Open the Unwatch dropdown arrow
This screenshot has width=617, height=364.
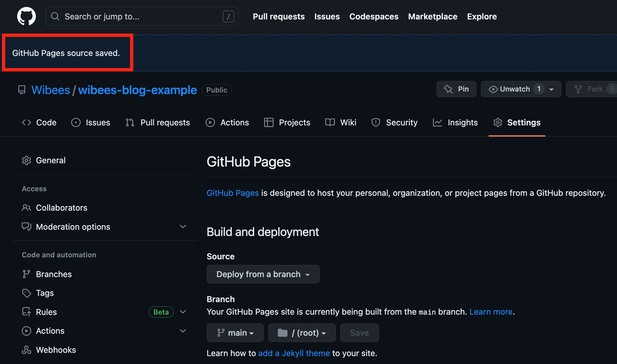(x=551, y=89)
